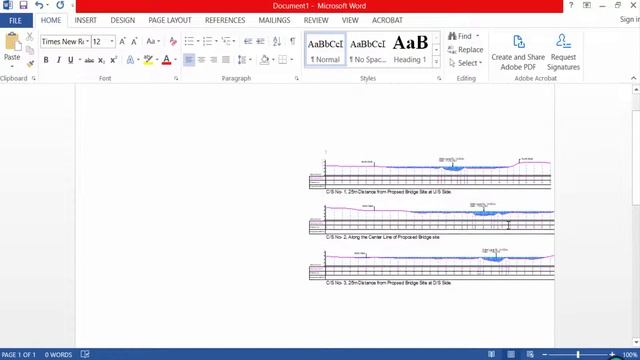Open the Select dropdown in Editing
The width and height of the screenshot is (640, 360).
point(465,63)
